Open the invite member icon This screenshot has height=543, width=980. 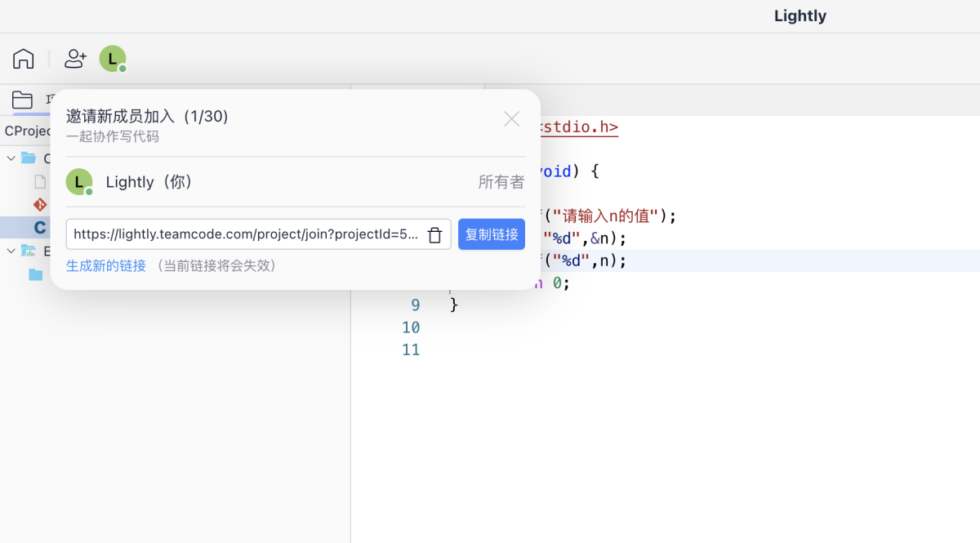coord(75,59)
